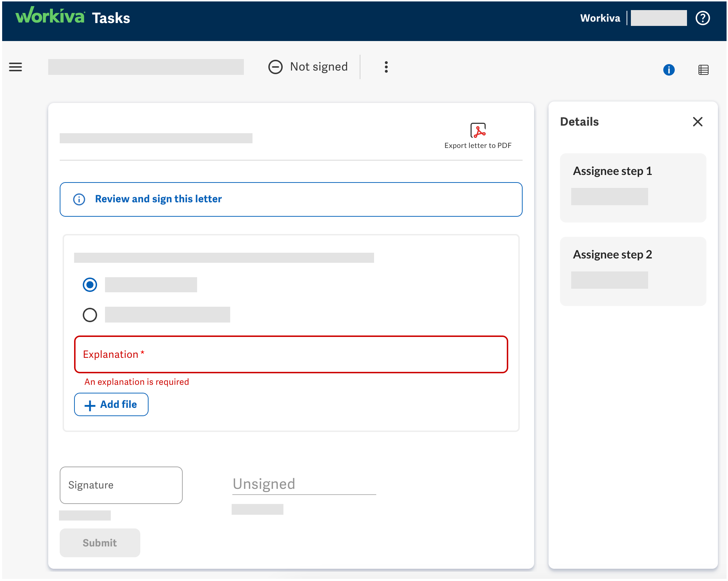728x581 pixels.
Task: Select the first radio option
Action: click(90, 284)
